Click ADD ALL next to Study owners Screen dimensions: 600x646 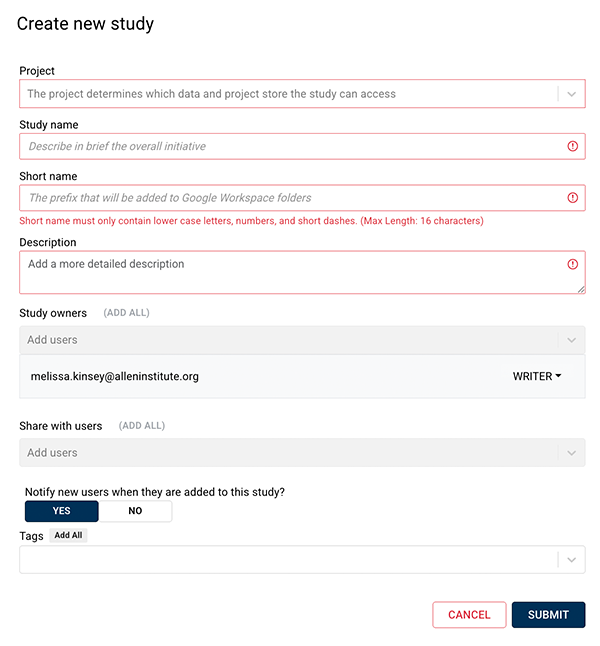pyautogui.click(x=126, y=313)
